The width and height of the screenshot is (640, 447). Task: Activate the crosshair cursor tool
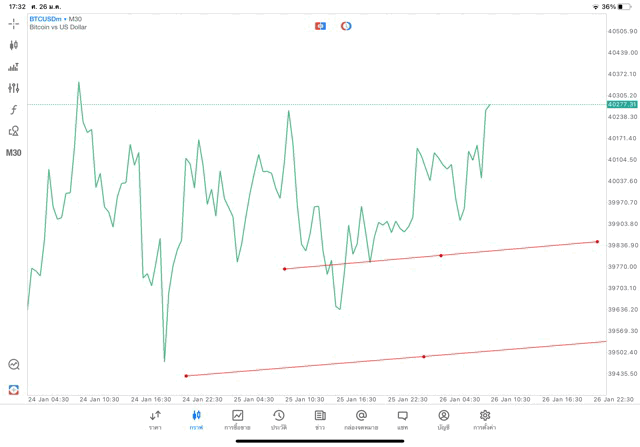pyautogui.click(x=14, y=23)
